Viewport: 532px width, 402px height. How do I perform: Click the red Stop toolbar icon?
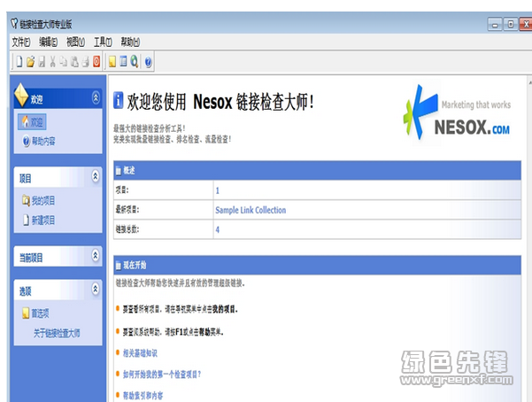[96, 61]
